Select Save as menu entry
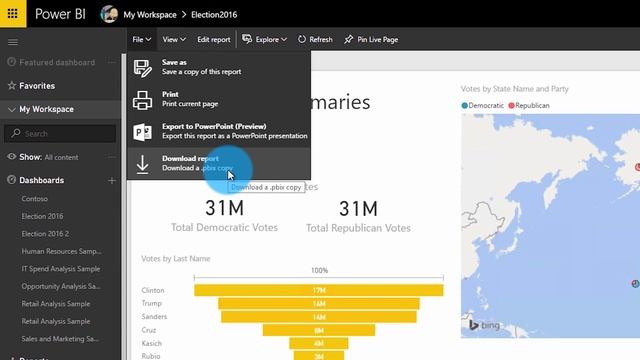The image size is (640, 360). (x=219, y=67)
